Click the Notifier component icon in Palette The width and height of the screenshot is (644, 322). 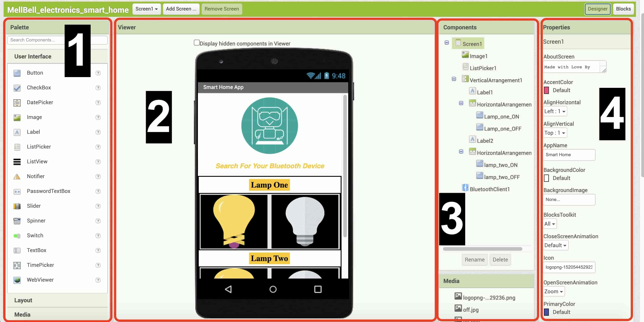coord(17,176)
